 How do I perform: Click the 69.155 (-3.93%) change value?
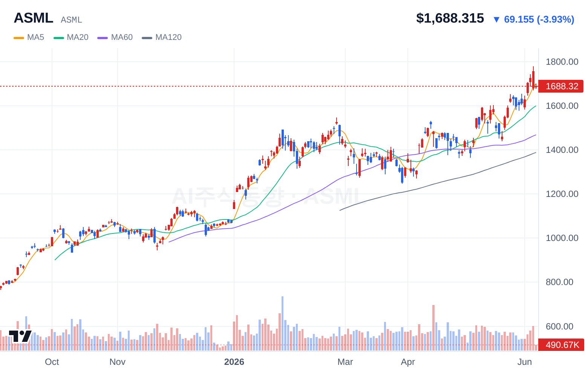tap(539, 20)
